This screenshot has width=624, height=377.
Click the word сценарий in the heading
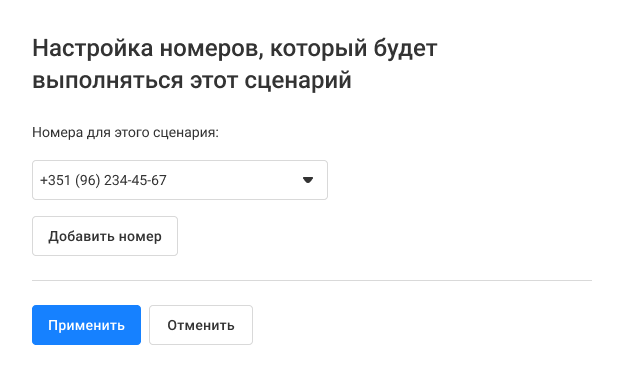pos(298,80)
